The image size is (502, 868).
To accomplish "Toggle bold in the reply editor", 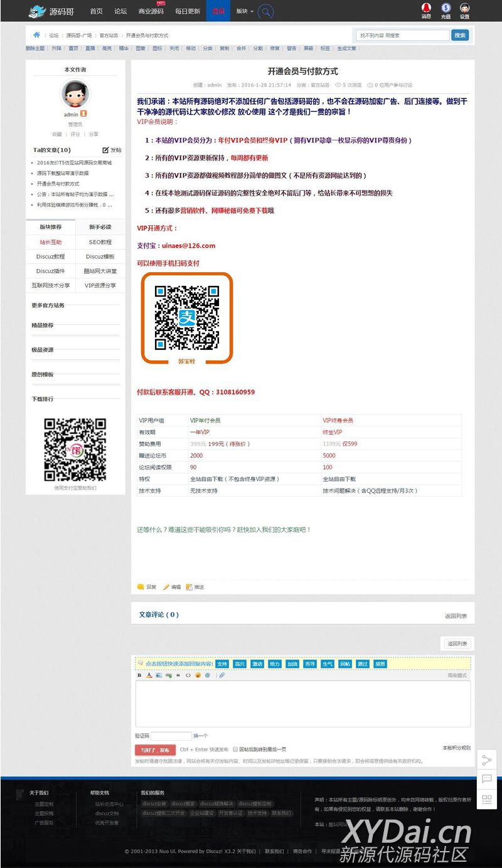I will point(139,675).
